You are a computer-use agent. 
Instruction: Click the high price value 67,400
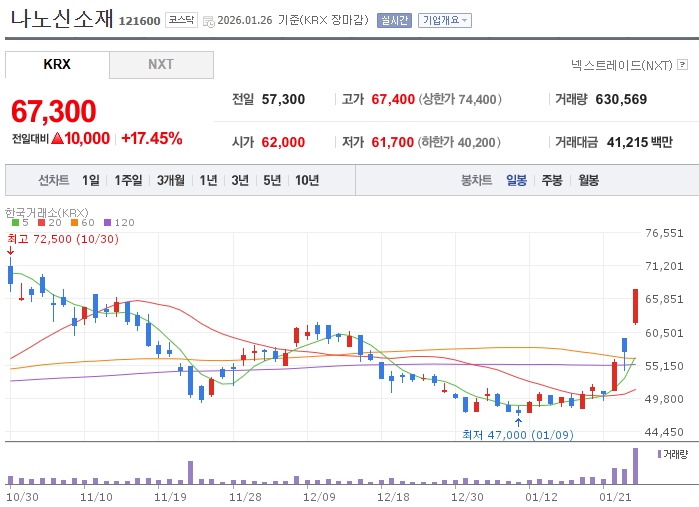pos(393,99)
